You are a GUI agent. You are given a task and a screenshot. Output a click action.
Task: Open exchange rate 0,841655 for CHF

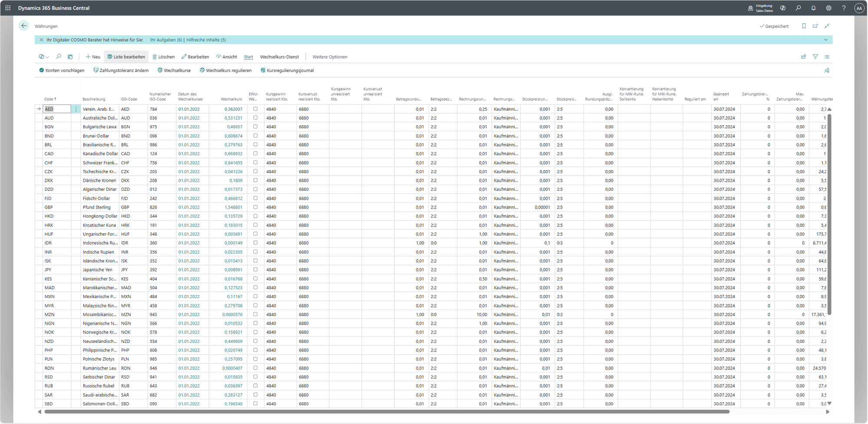tap(233, 163)
